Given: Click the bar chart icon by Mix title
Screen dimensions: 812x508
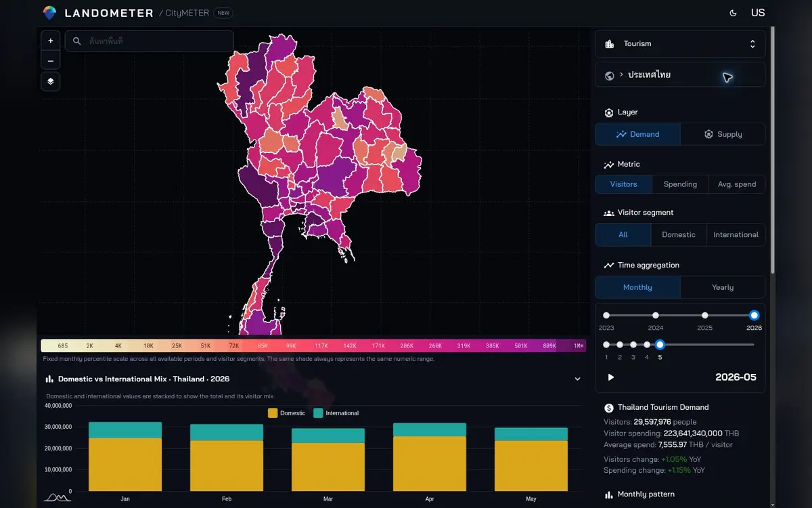Looking at the screenshot, I should [x=49, y=379].
